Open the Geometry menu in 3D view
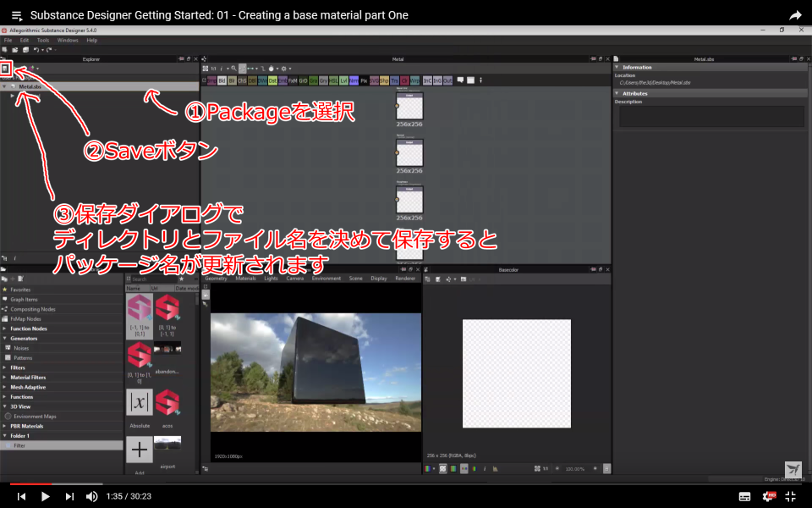The height and width of the screenshot is (508, 812). click(x=216, y=279)
